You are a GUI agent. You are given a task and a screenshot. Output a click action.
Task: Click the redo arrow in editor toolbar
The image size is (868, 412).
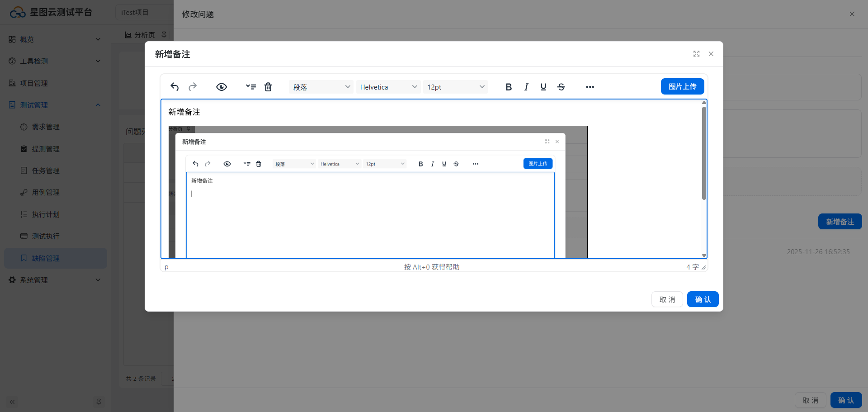[193, 87]
